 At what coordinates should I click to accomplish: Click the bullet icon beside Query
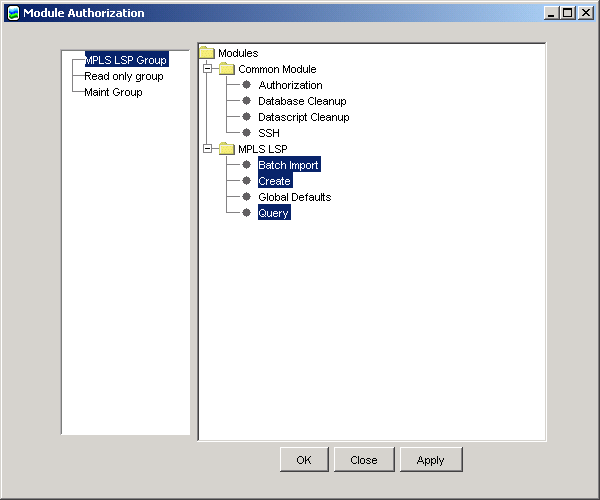[x=246, y=213]
